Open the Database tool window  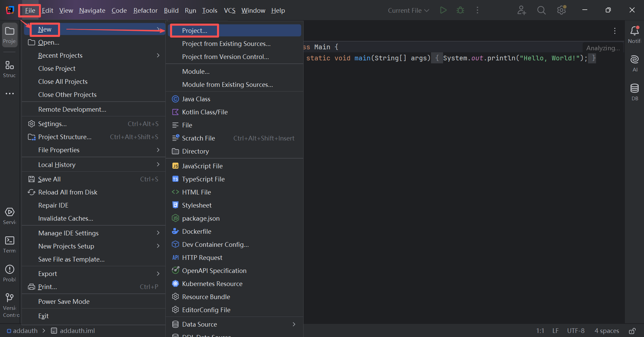(634, 92)
